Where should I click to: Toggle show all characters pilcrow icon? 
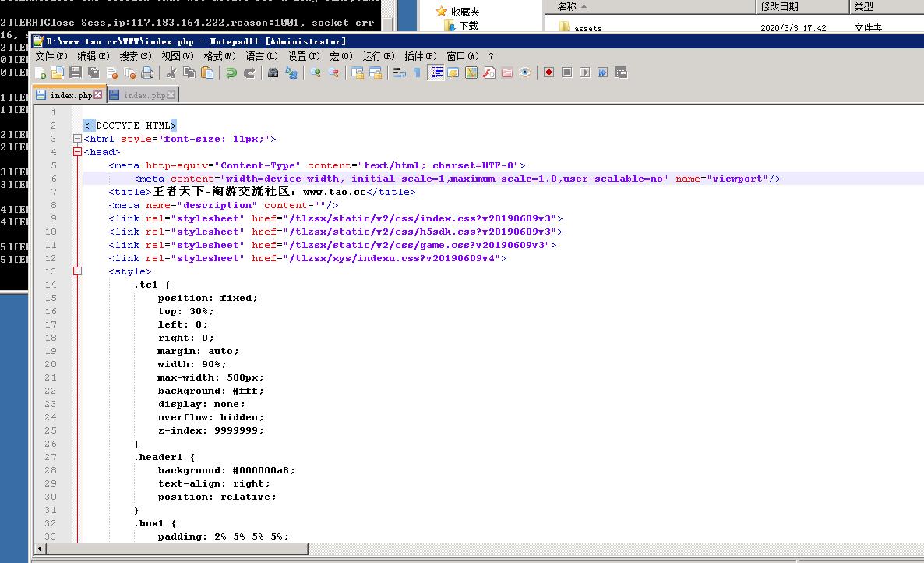[x=417, y=73]
